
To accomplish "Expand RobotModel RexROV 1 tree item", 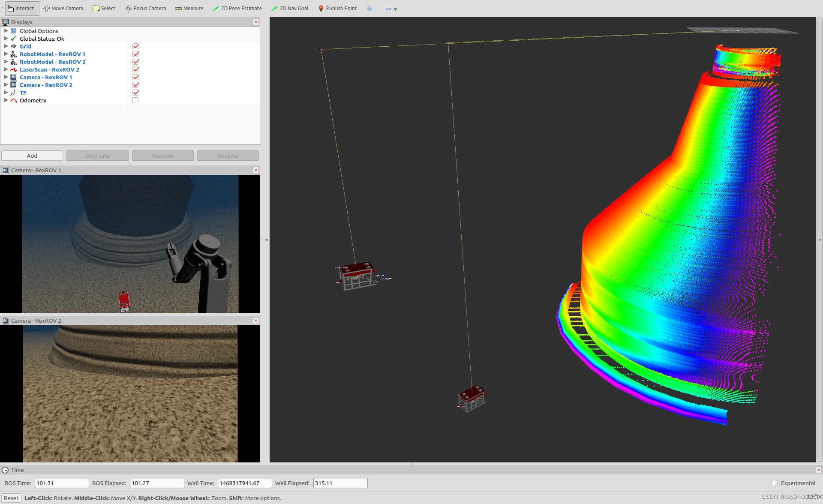I will [5, 54].
